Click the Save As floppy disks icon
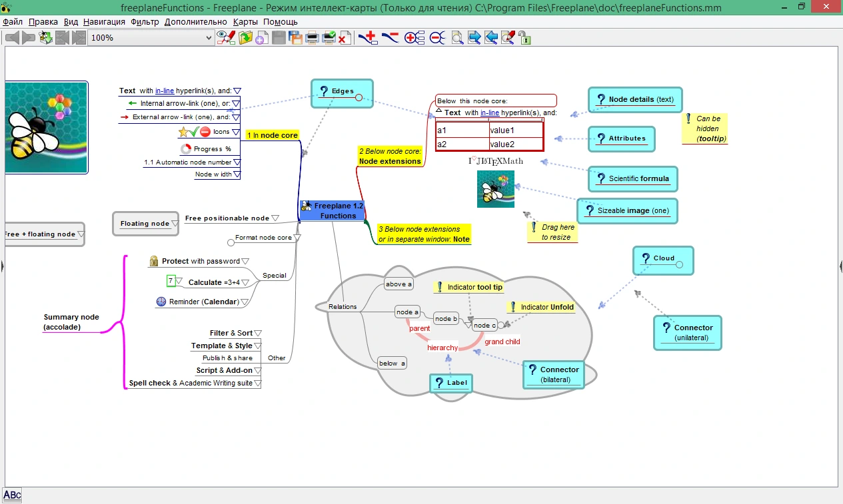This screenshot has height=504, width=843. click(x=295, y=38)
